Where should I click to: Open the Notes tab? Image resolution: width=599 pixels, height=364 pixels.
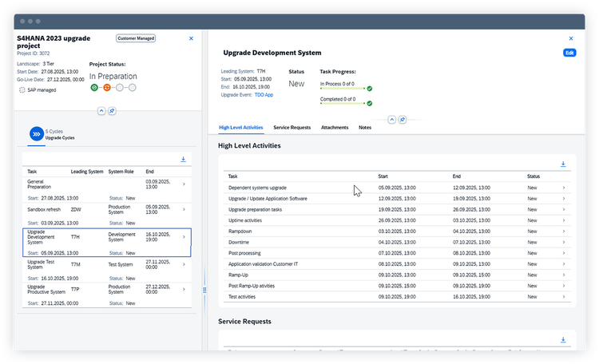coord(365,128)
